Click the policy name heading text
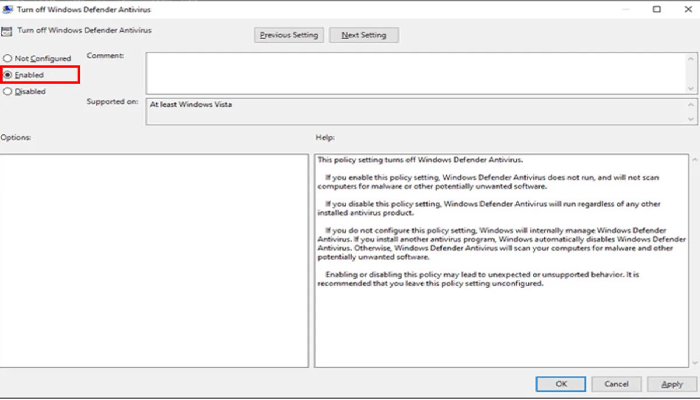This screenshot has width=700, height=400. click(84, 30)
